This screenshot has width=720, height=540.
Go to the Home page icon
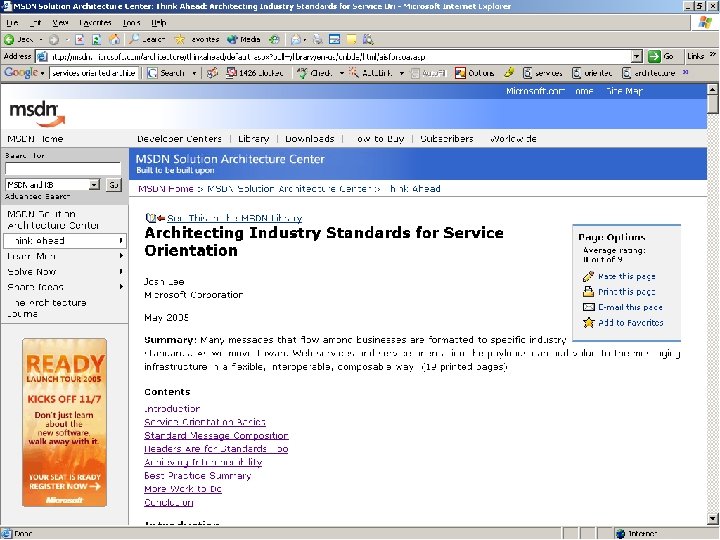(114, 39)
